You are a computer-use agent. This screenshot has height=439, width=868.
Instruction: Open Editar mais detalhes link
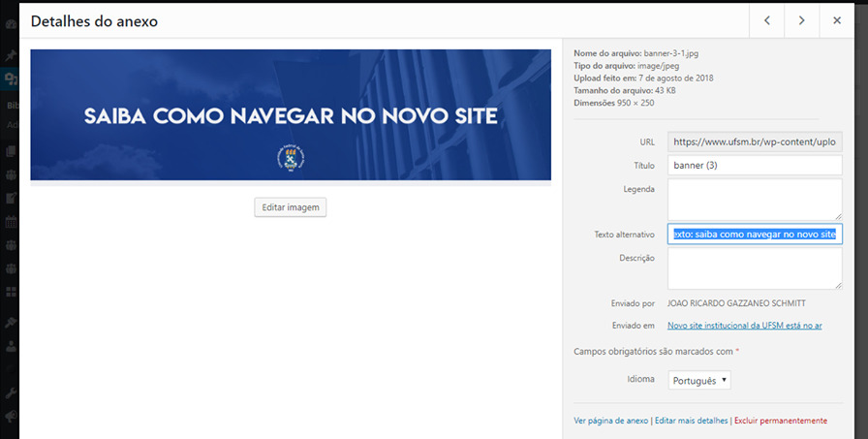point(691,421)
